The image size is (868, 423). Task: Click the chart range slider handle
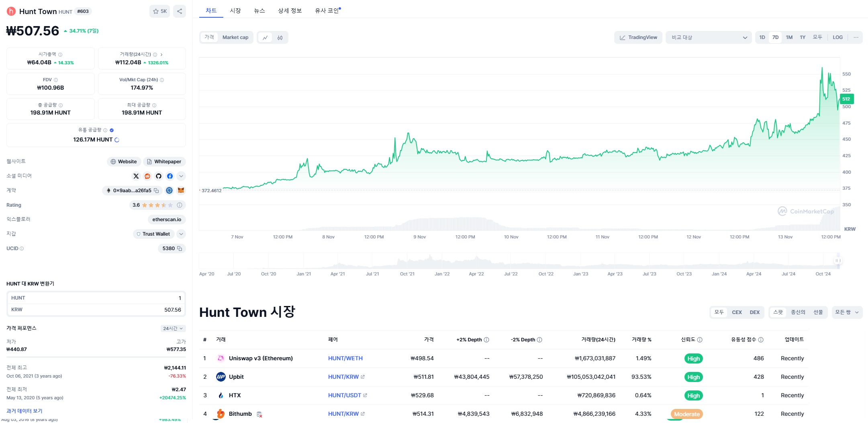837,261
